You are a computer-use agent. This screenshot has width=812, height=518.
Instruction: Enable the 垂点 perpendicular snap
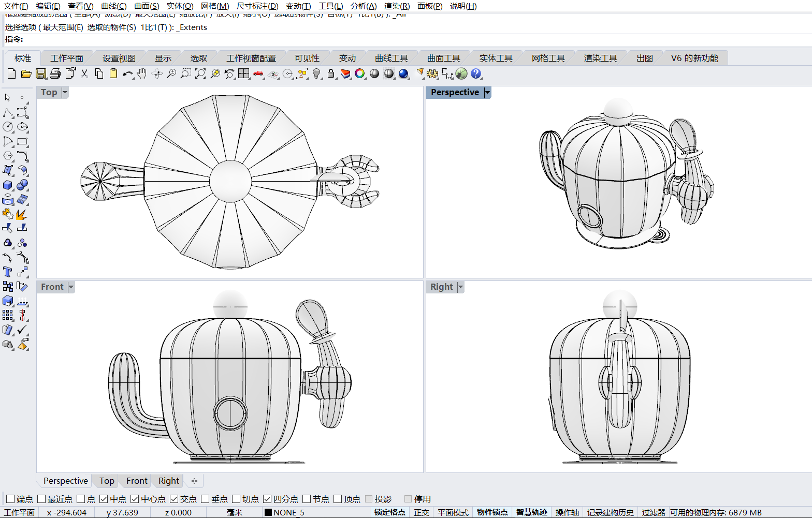(x=205, y=499)
